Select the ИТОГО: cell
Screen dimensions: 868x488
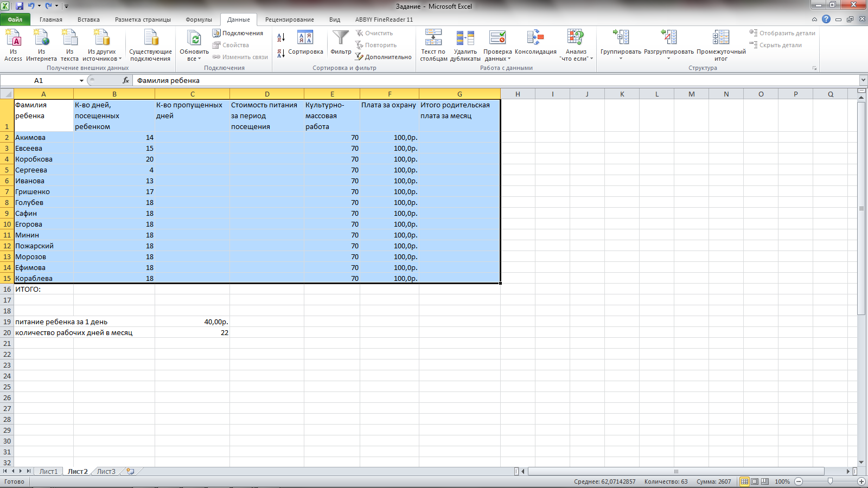tap(43, 289)
